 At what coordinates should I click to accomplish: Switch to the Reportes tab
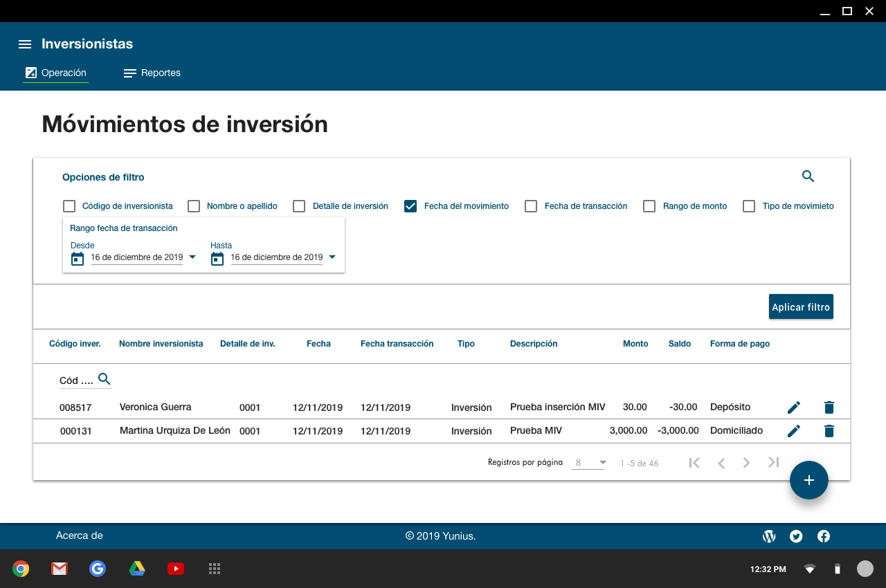click(152, 73)
